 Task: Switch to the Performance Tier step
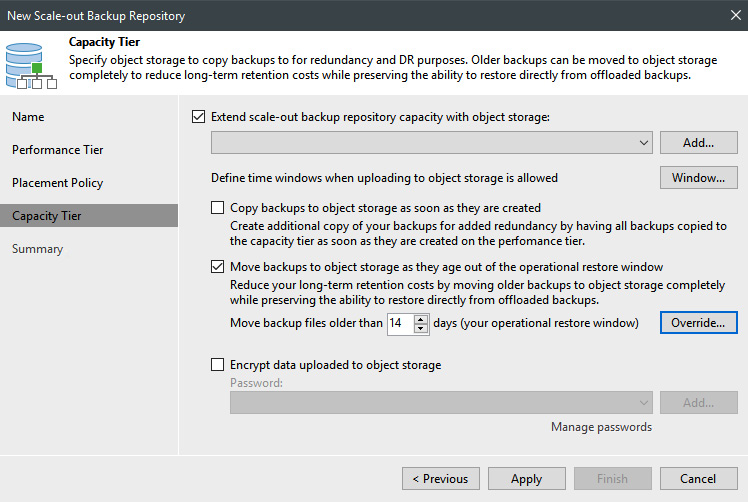[57, 150]
